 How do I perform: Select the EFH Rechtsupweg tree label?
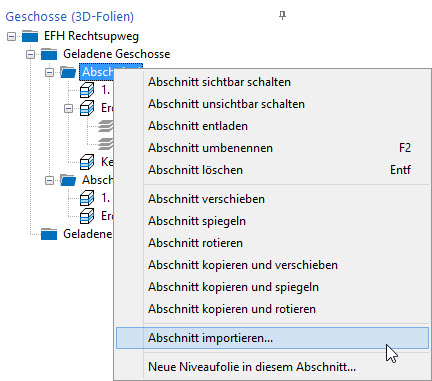click(x=91, y=36)
